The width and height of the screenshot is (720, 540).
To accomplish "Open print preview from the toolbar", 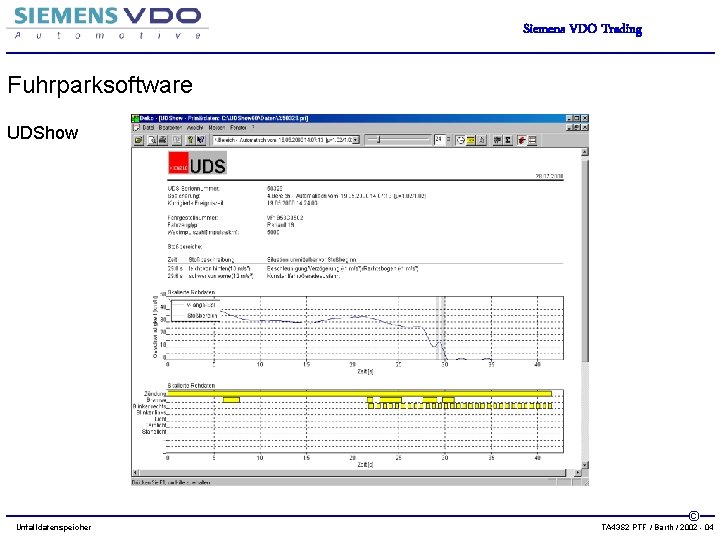I will tap(152, 140).
